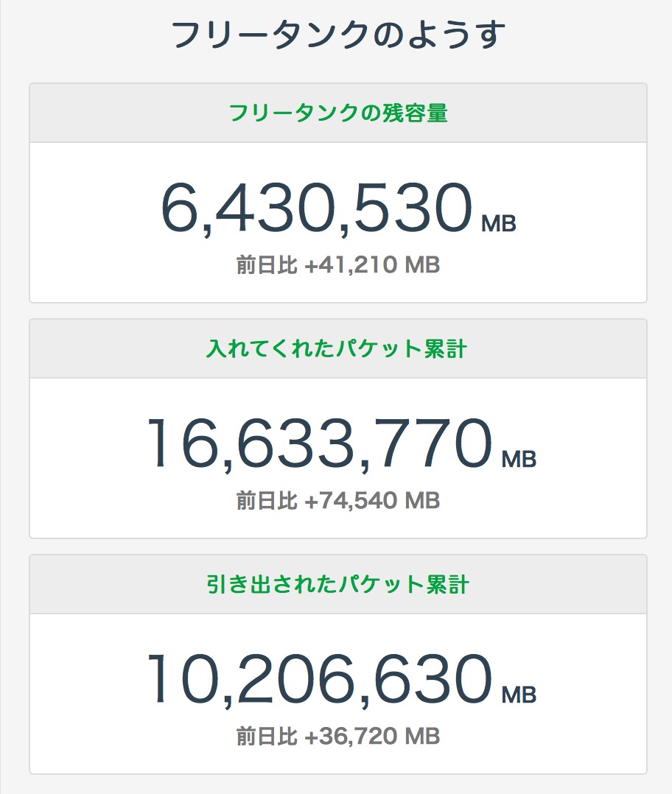Click the 前日比 label under 16,633,770

click(x=266, y=501)
